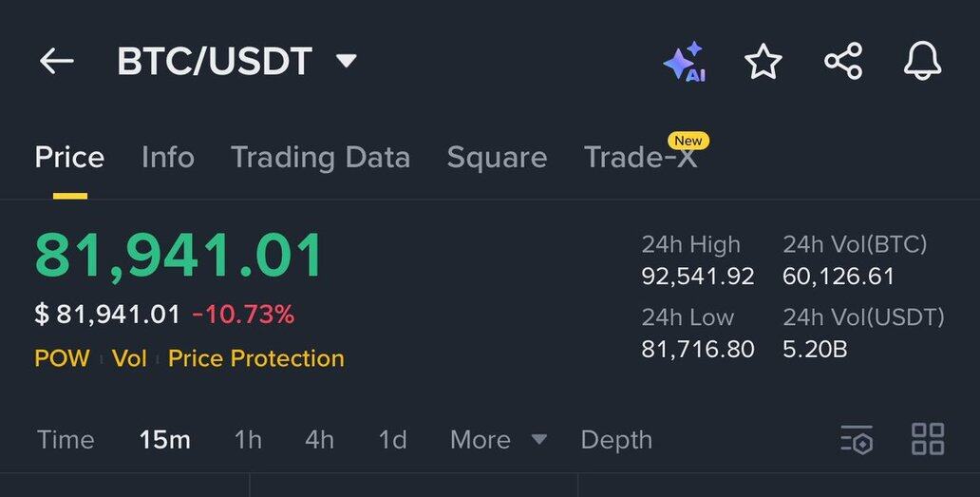Tap the grid layout icon

coord(928,440)
